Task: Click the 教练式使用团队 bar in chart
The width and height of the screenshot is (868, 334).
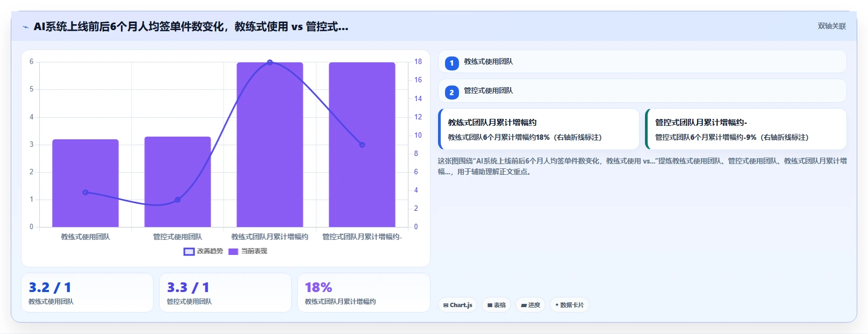Action: point(85,183)
